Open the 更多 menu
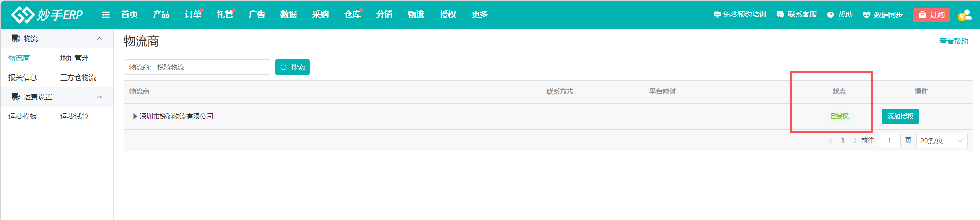 480,15
